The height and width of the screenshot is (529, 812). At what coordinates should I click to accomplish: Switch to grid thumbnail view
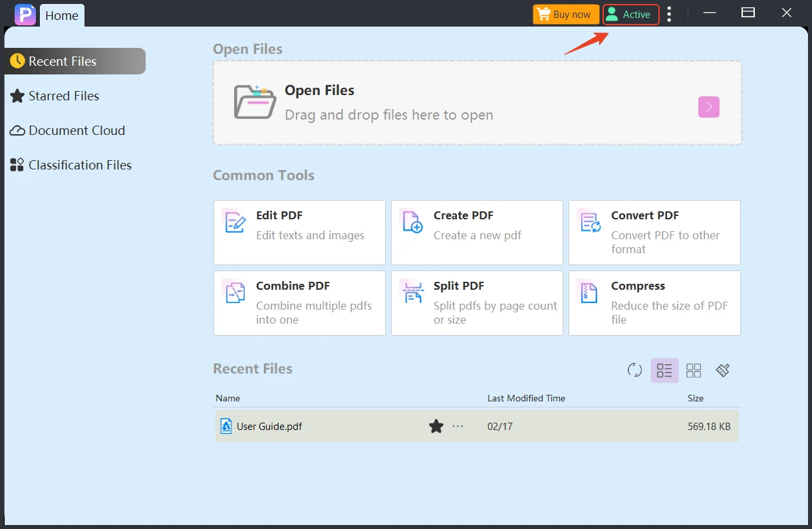pyautogui.click(x=694, y=370)
